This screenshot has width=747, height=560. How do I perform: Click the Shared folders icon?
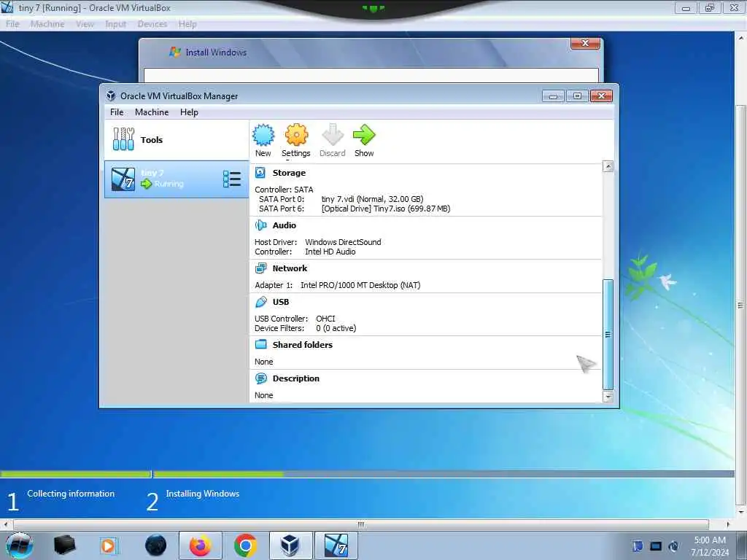point(260,344)
